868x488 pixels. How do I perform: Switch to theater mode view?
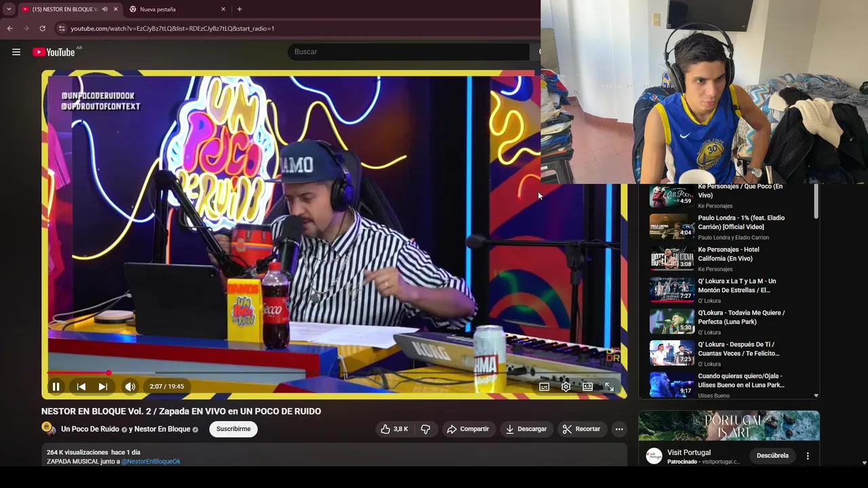point(587,386)
